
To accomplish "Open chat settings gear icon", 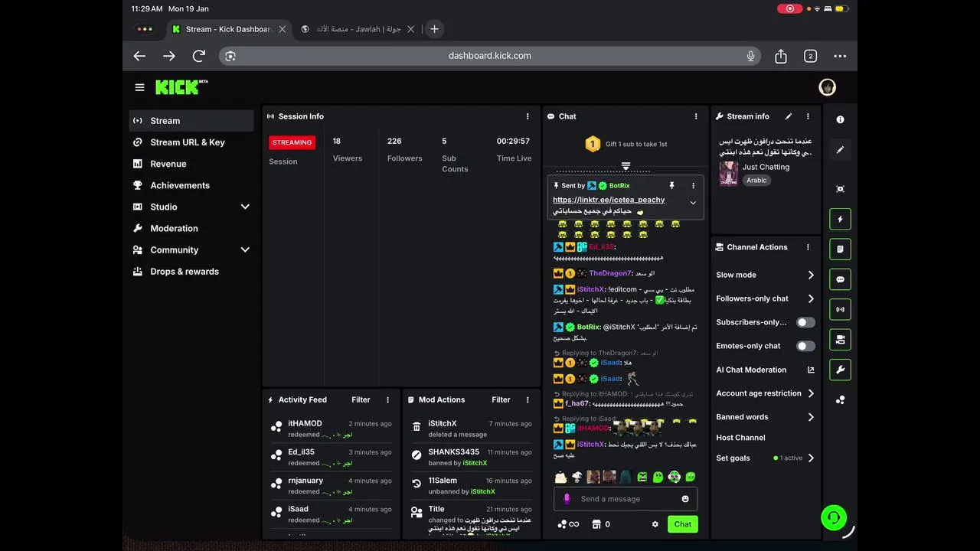I will tap(655, 524).
